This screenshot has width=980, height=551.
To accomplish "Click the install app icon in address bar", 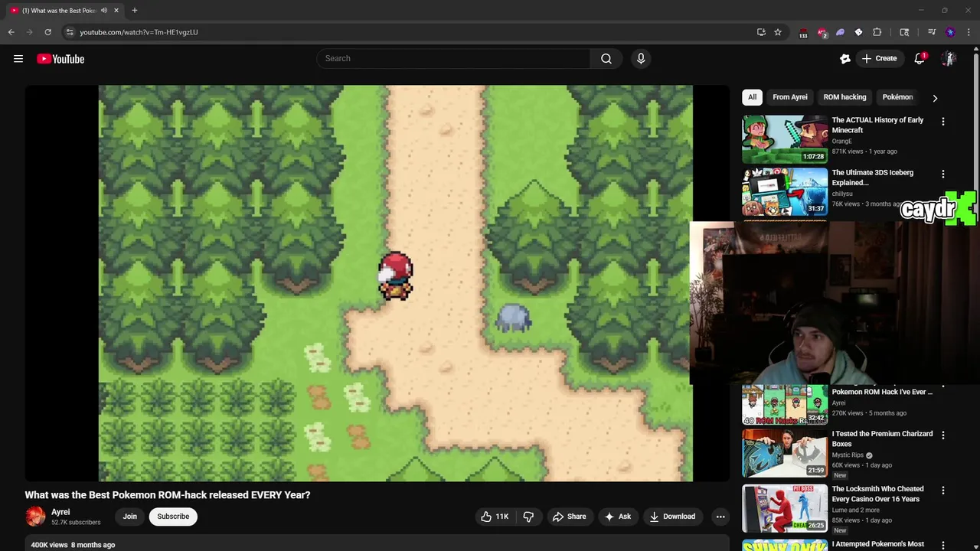I will point(761,32).
